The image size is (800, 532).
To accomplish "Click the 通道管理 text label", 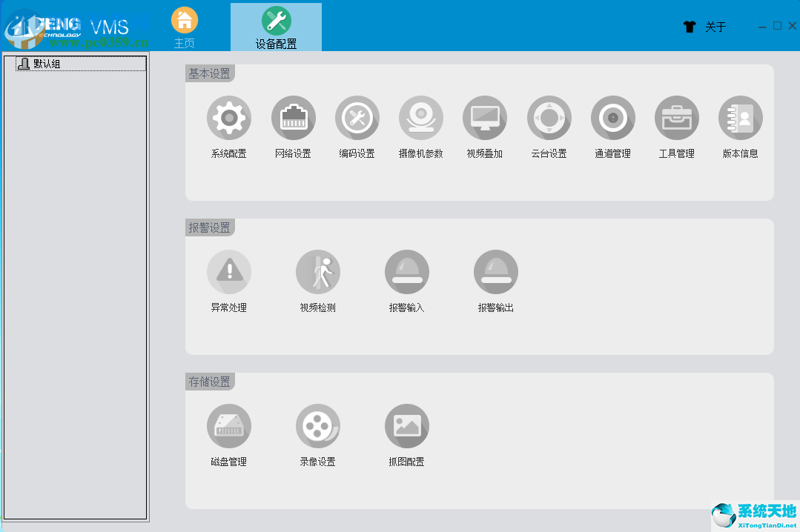I will click(612, 153).
